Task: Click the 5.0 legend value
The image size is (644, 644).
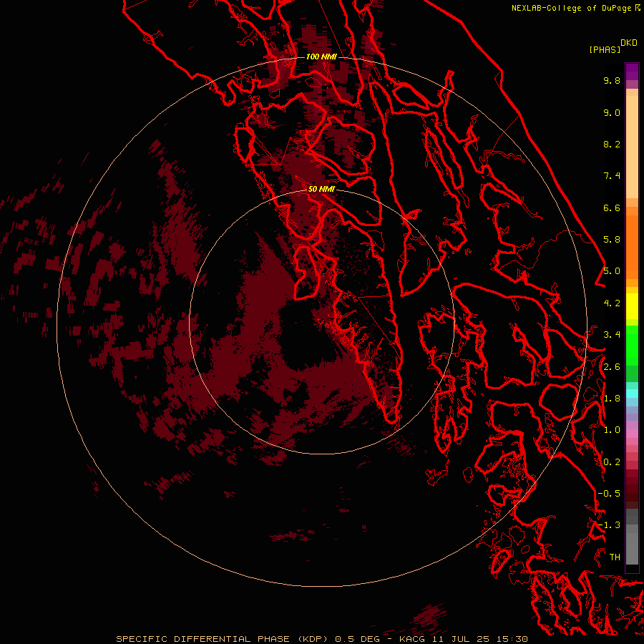Action: tap(612, 271)
